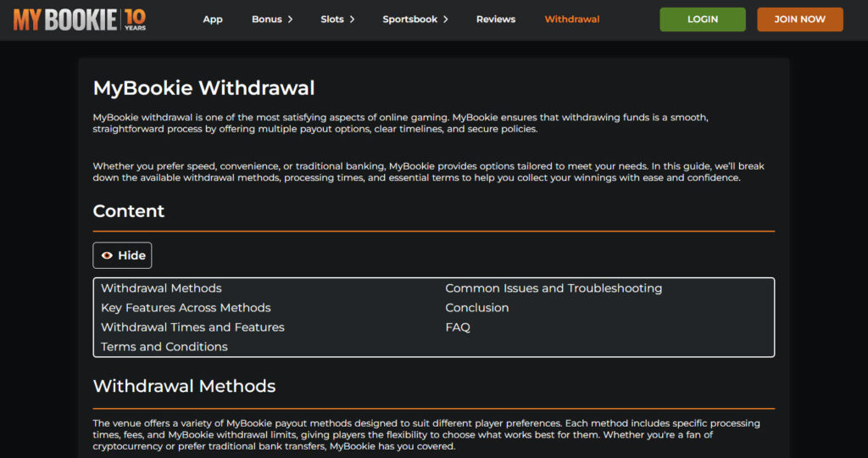Viewport: 868px width, 458px height.
Task: Select the Withdrawal nav item
Action: click(x=572, y=20)
